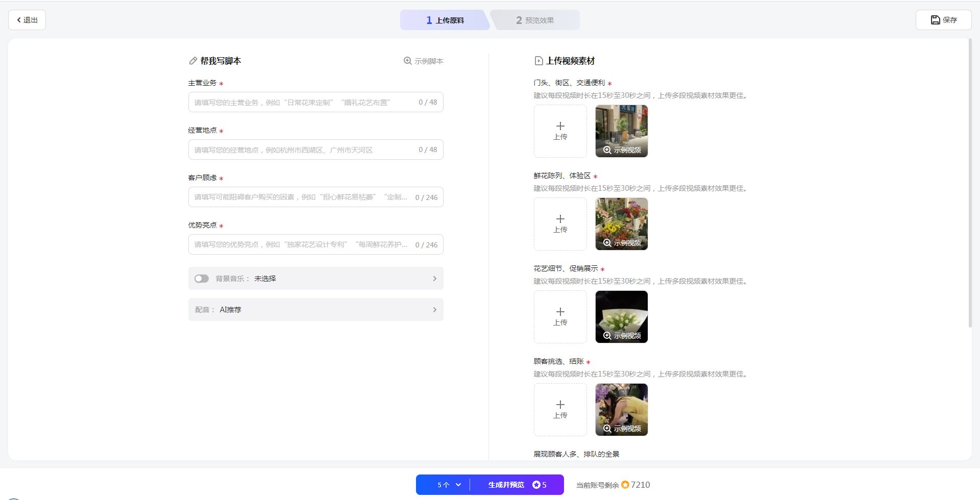Switch to step 2 preview effect tab

(534, 20)
